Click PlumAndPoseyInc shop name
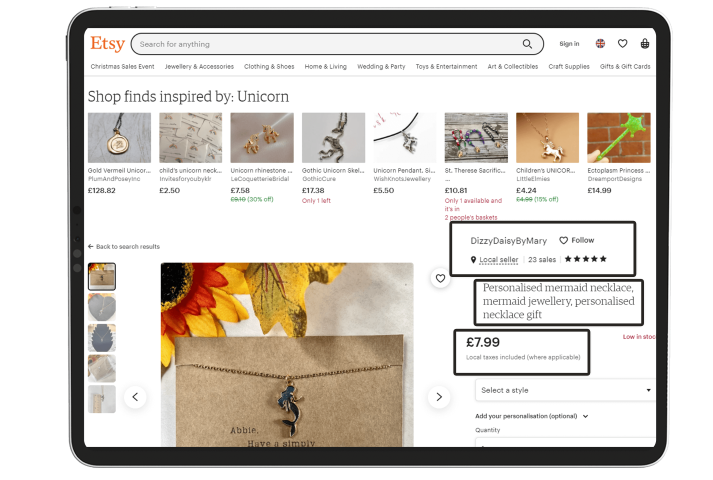Screen dimensions: 713x480 point(114,179)
